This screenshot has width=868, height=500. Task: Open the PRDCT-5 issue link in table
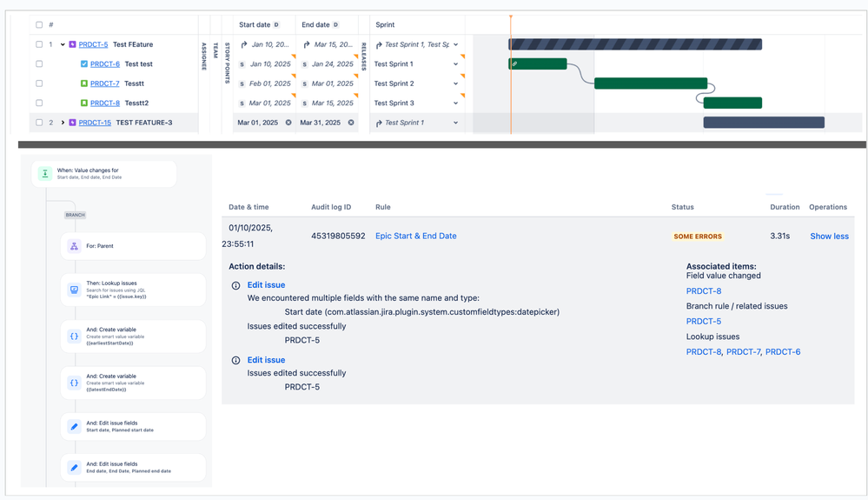pos(93,44)
